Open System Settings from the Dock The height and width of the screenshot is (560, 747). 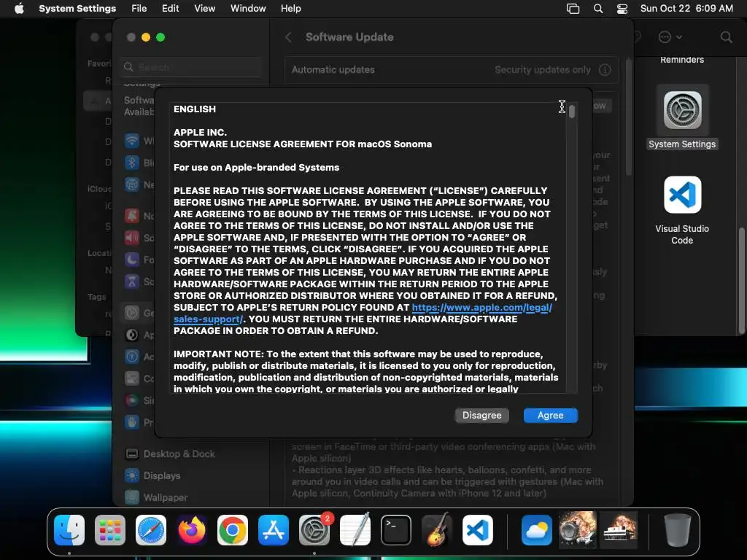pyautogui.click(x=314, y=530)
